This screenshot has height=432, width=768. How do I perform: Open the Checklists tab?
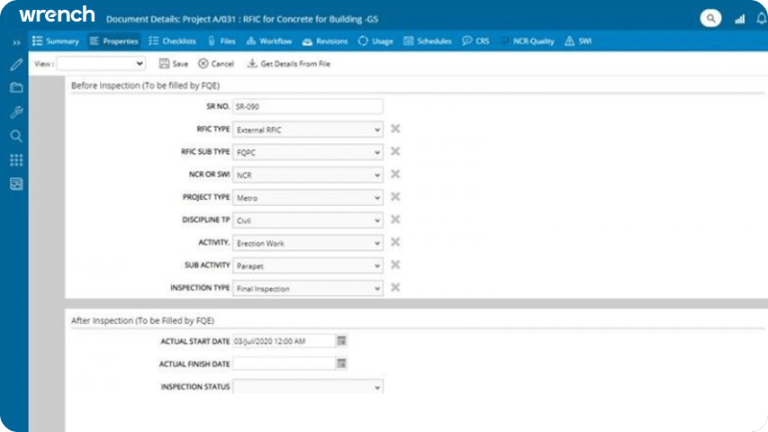click(172, 41)
